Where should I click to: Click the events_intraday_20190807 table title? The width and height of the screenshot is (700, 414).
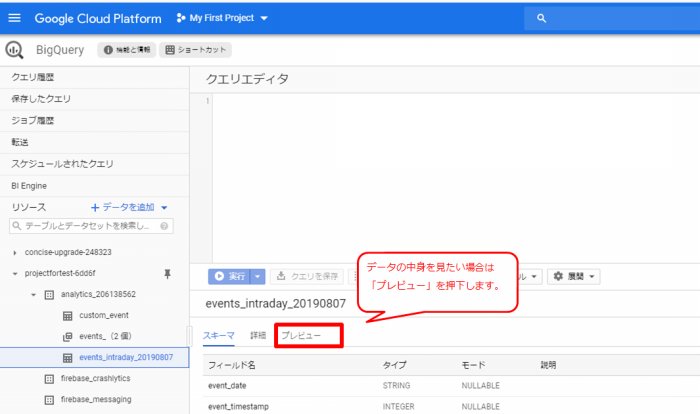275,304
